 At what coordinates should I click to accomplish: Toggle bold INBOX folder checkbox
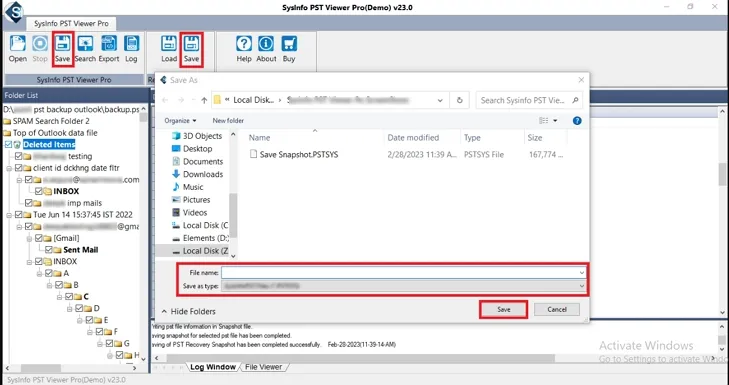tap(39, 191)
